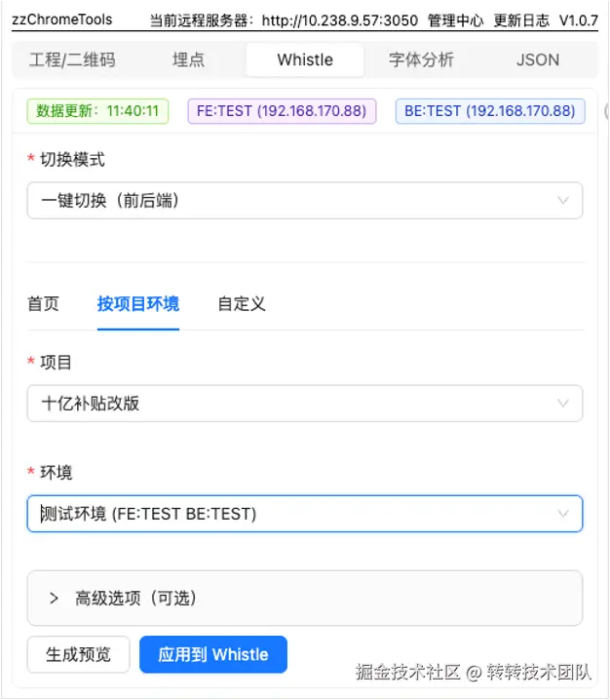Image resolution: width=610 pixels, height=700 pixels.
Task: Click the 生成预览 button
Action: (x=78, y=654)
